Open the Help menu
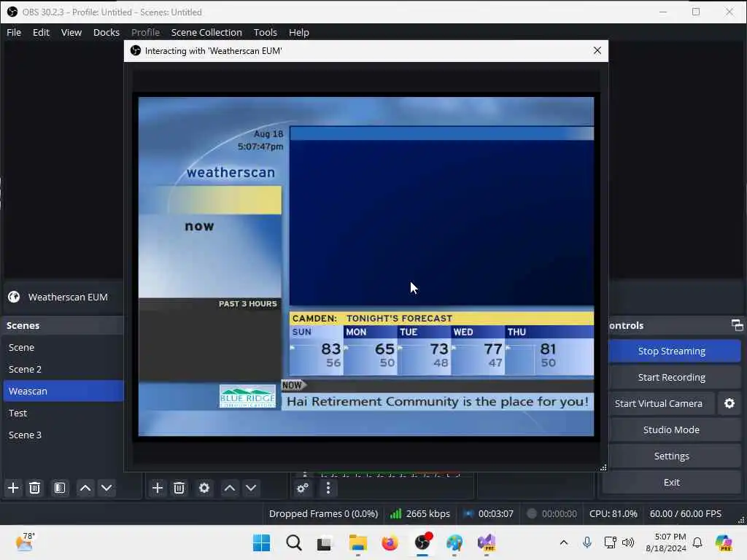 [x=298, y=32]
